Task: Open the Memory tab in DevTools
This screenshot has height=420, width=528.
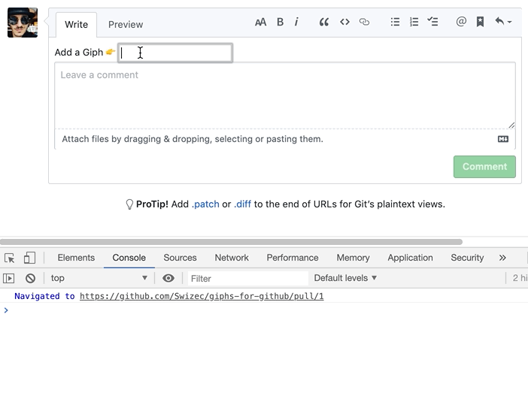Action: [353, 258]
